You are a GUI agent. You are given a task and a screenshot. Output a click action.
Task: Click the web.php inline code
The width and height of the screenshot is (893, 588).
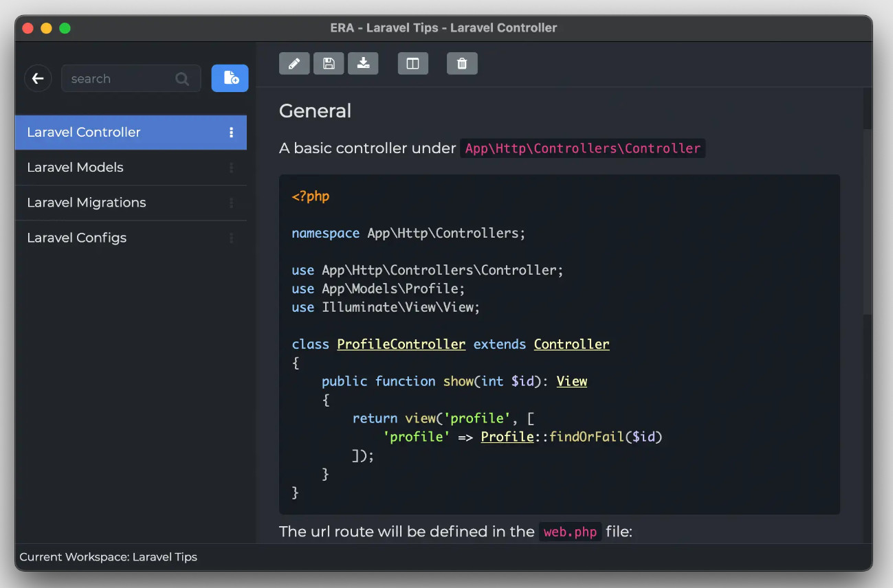coord(570,532)
